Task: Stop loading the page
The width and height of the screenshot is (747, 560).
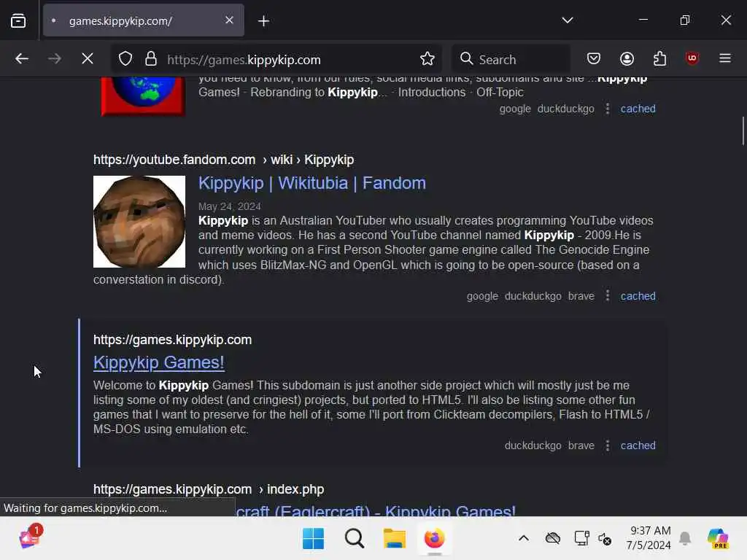Action: [x=88, y=58]
